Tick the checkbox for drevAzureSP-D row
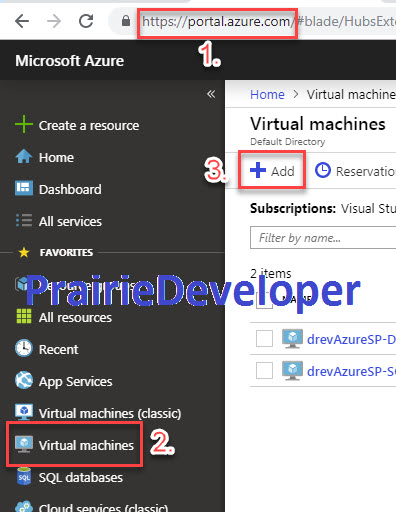 coord(264,339)
